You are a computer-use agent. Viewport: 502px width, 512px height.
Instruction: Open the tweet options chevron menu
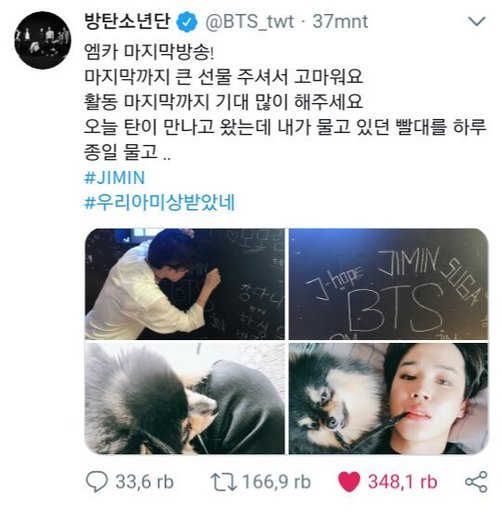[477, 22]
